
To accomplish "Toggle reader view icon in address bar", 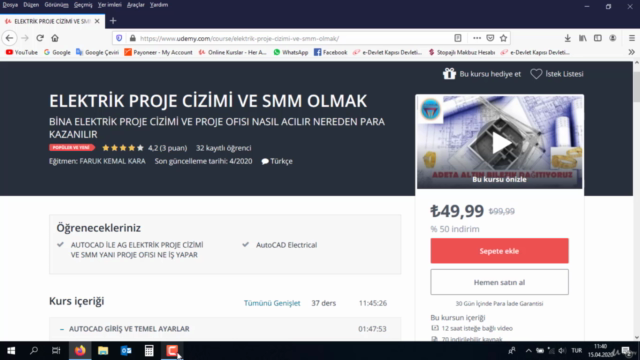I will click(x=458, y=38).
